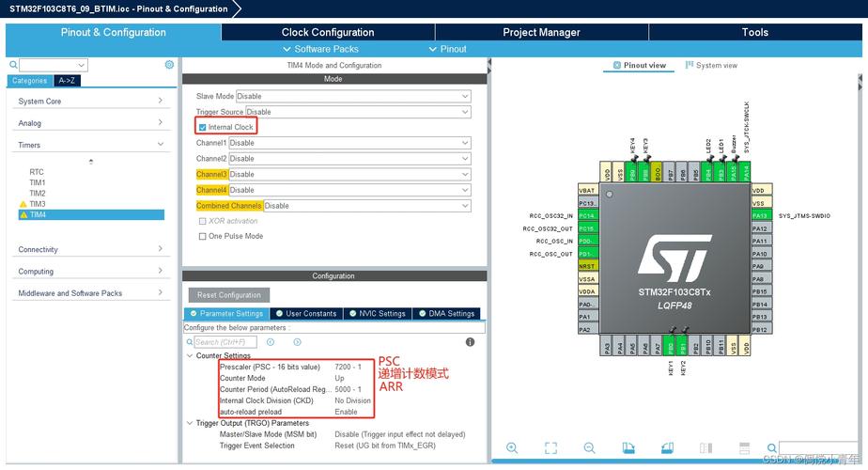Collapse the Counter Settings group
The width and height of the screenshot is (868, 470).
(x=190, y=355)
